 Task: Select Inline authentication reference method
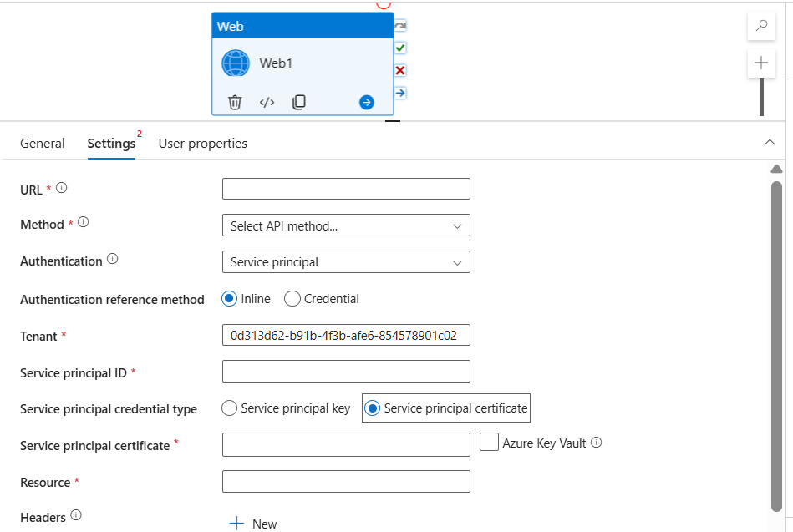(230, 299)
